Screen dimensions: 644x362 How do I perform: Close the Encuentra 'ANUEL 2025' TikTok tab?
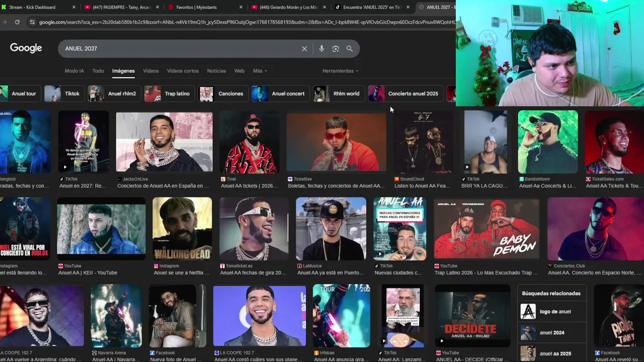pos(407,7)
